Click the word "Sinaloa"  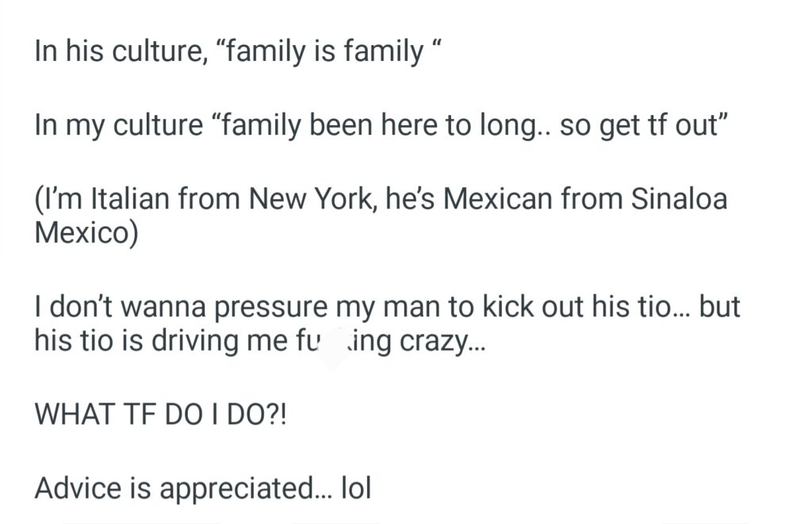pos(680,199)
